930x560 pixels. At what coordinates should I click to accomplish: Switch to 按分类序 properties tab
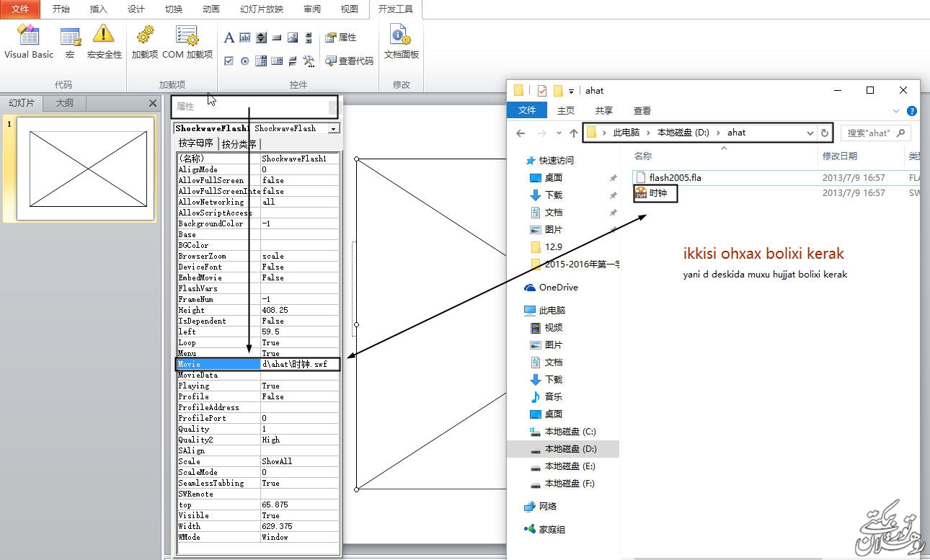(239, 143)
